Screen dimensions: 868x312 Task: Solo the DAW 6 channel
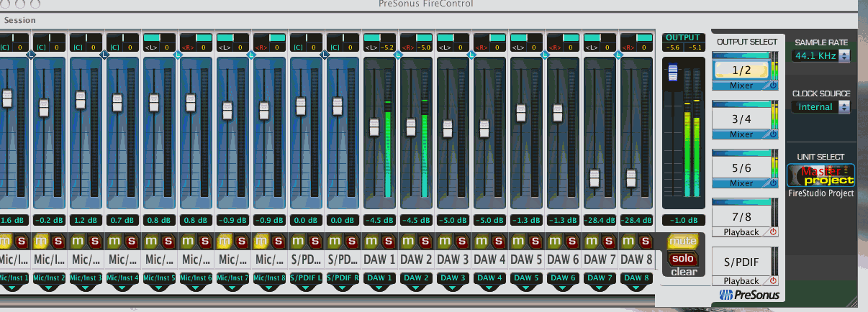(572, 241)
